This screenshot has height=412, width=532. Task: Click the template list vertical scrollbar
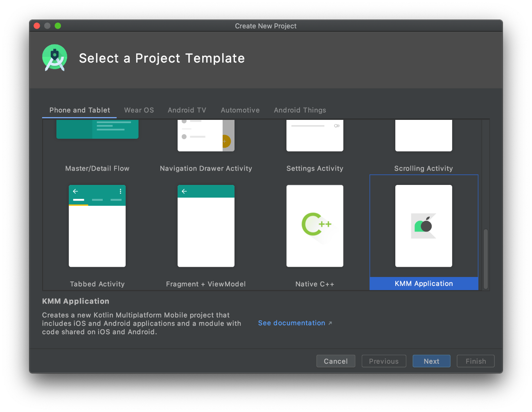pos(486,259)
